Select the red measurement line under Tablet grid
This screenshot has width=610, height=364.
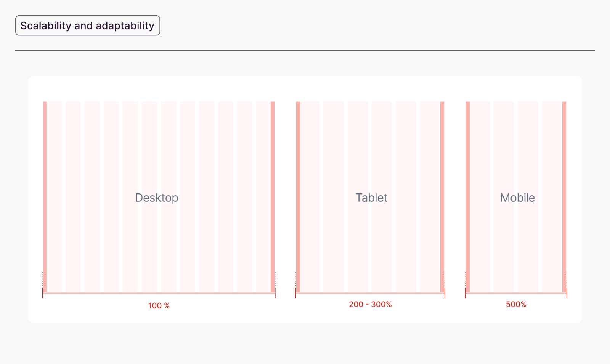coord(370,293)
